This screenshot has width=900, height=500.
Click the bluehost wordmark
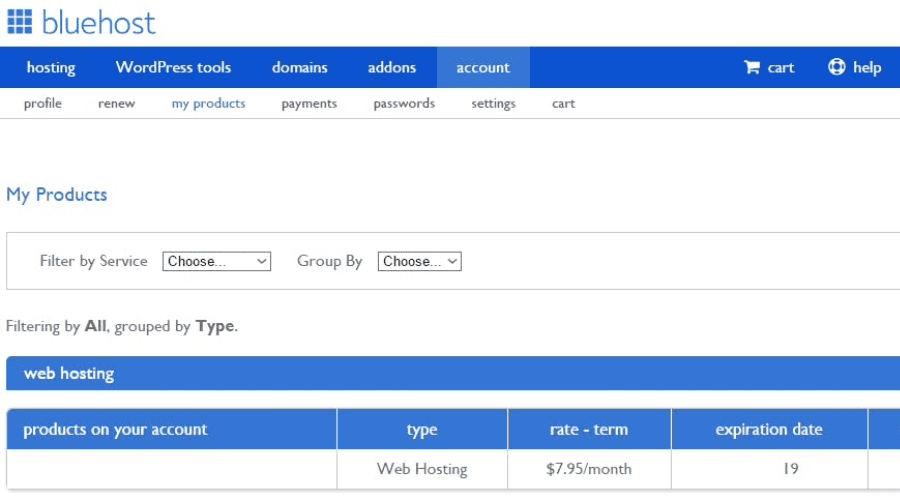[99, 23]
